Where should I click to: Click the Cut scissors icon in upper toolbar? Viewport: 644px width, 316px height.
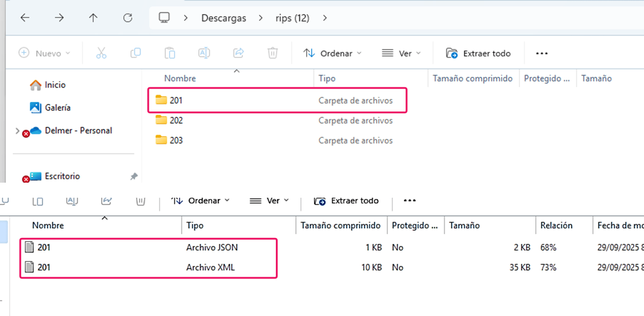pyautogui.click(x=101, y=53)
